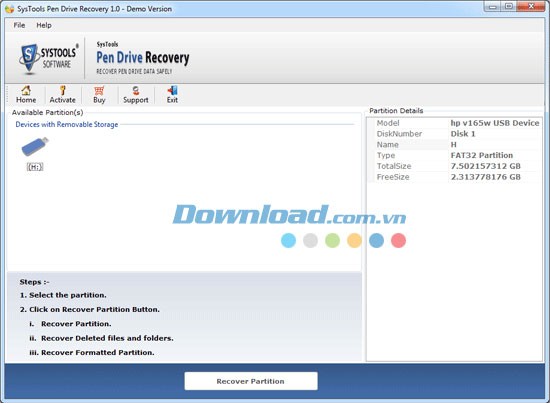Click the Pen Drive Recovery banner title
The image size is (550, 403).
pyautogui.click(x=143, y=58)
